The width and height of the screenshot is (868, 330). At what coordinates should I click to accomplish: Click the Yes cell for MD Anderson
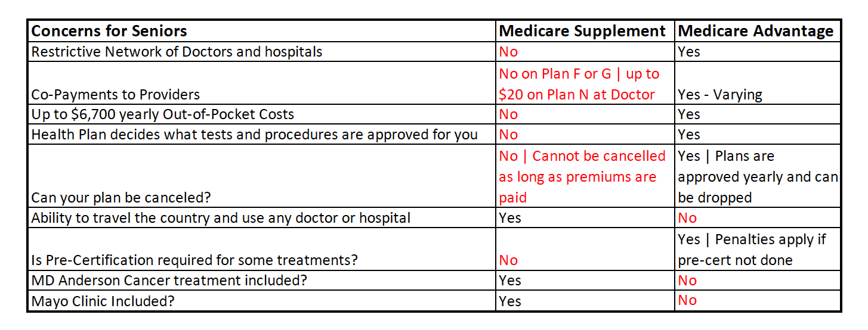point(585,280)
